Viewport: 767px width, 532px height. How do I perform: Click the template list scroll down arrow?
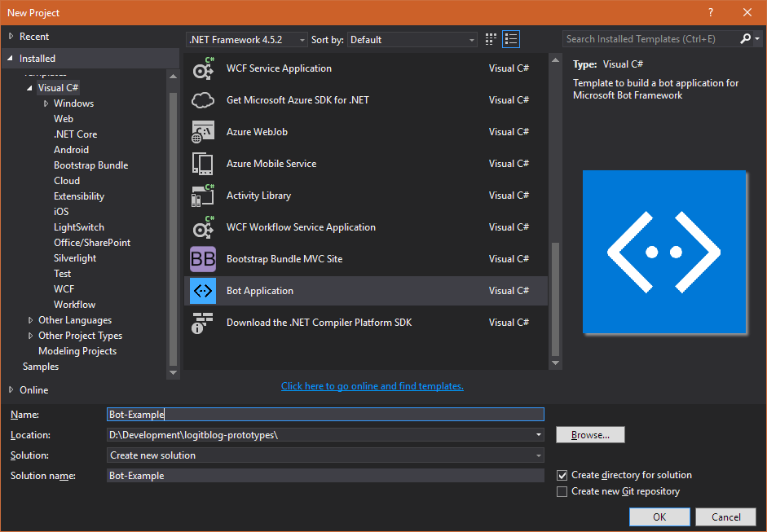coord(555,363)
